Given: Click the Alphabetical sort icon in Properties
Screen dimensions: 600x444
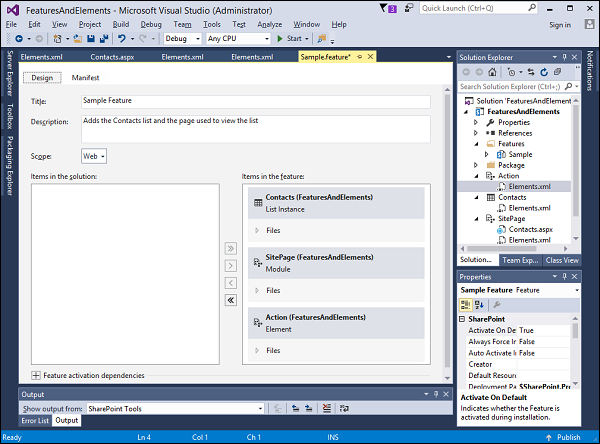Looking at the screenshot, I should [479, 305].
